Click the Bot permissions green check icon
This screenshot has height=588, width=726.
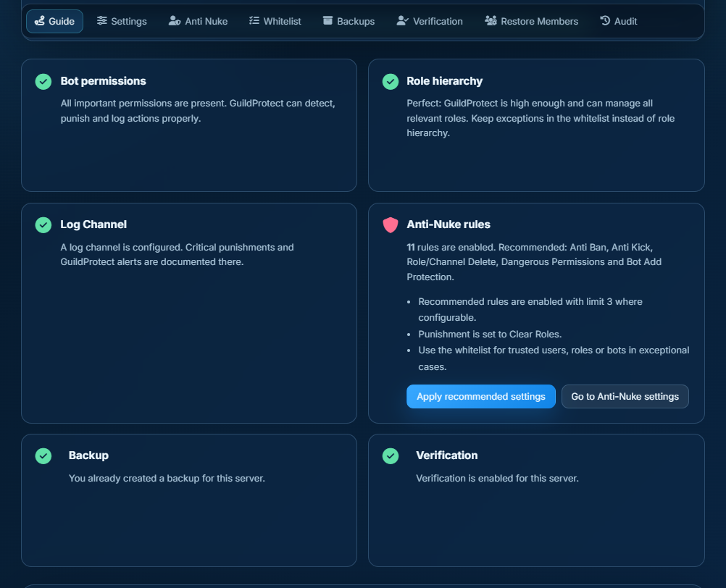43,81
